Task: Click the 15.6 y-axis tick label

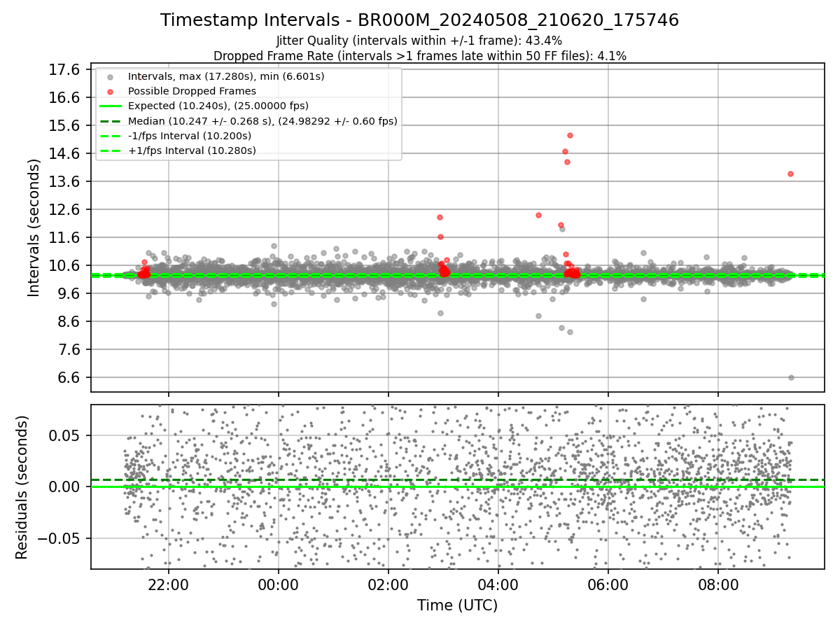Action: click(x=66, y=125)
